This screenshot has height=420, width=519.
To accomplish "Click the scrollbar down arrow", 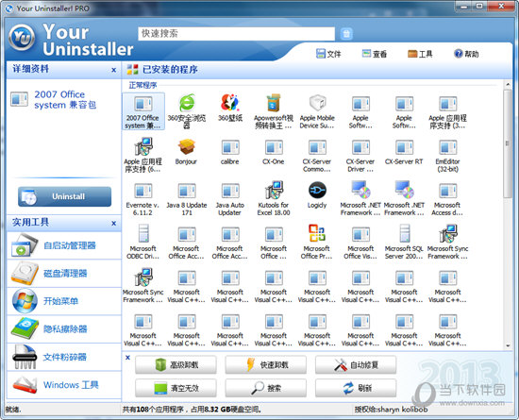I will click(508, 346).
